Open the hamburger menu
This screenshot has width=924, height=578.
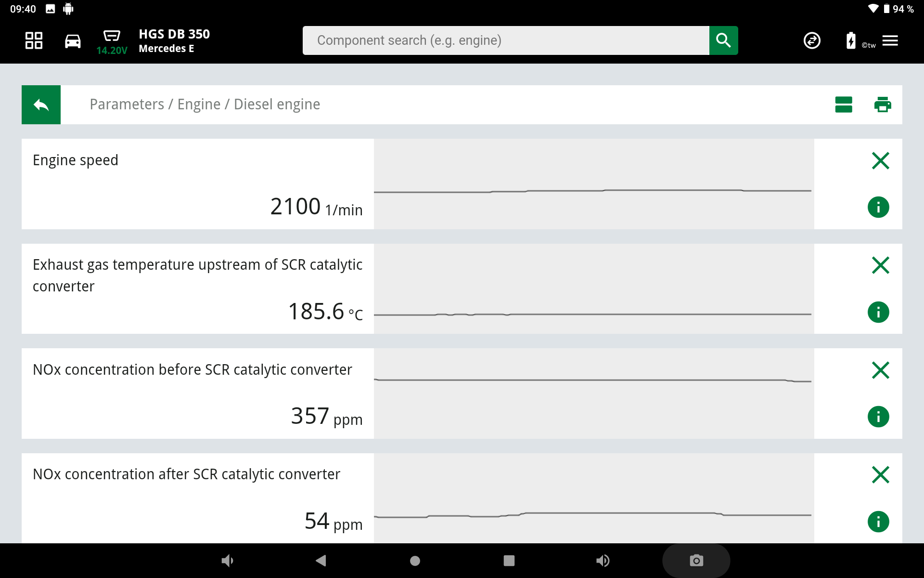point(890,40)
